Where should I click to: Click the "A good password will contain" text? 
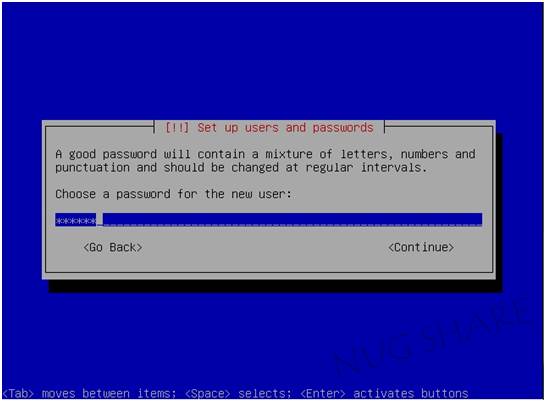coord(150,154)
